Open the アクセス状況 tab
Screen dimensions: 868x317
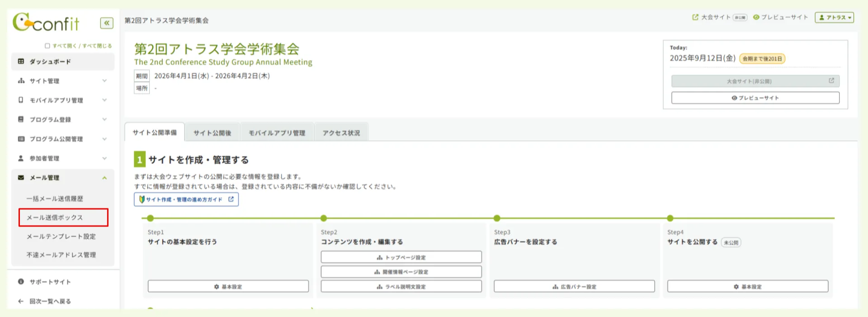(341, 132)
